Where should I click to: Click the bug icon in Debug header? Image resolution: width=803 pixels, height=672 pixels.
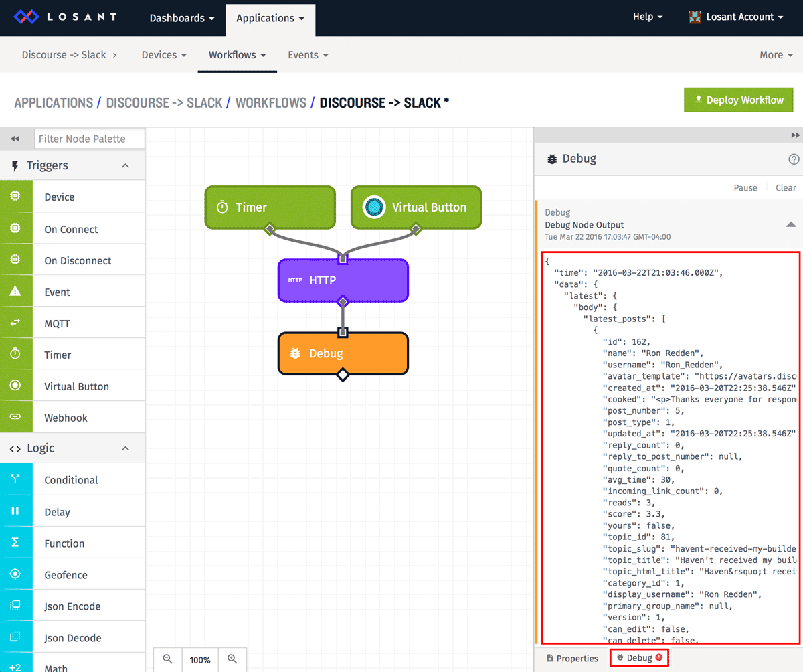click(552, 159)
